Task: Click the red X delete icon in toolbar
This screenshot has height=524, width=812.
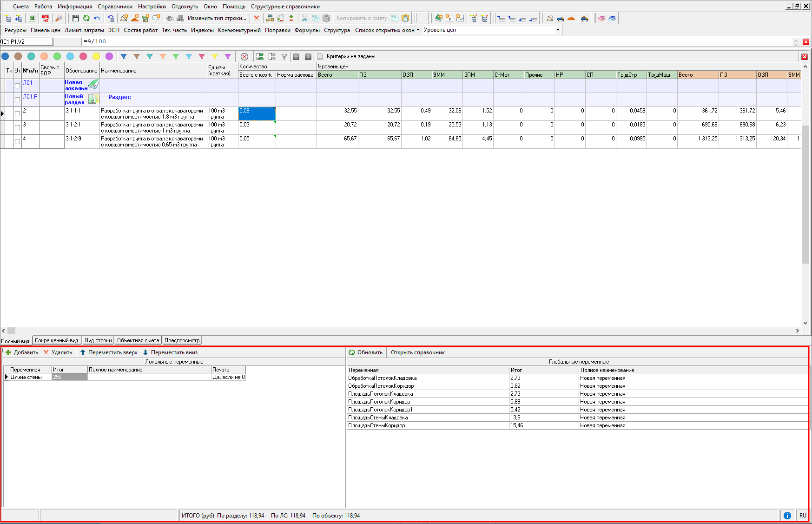Action: pyautogui.click(x=256, y=18)
